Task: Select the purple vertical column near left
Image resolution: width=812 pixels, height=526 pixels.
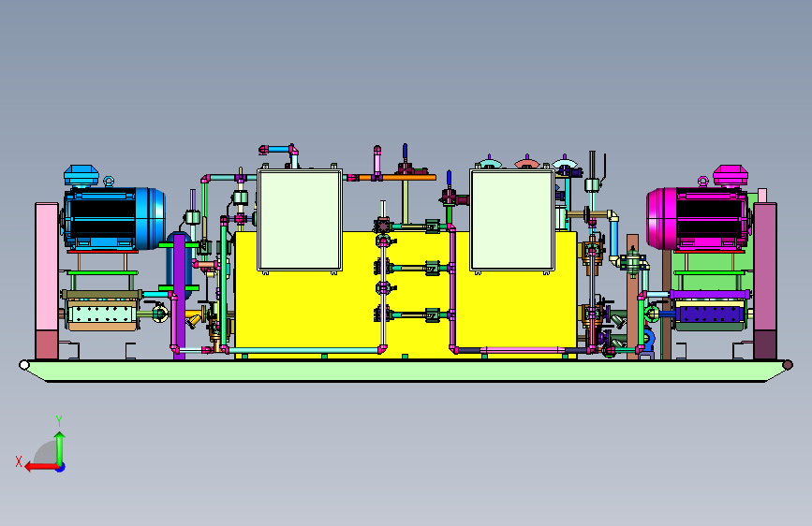Action: (x=179, y=296)
